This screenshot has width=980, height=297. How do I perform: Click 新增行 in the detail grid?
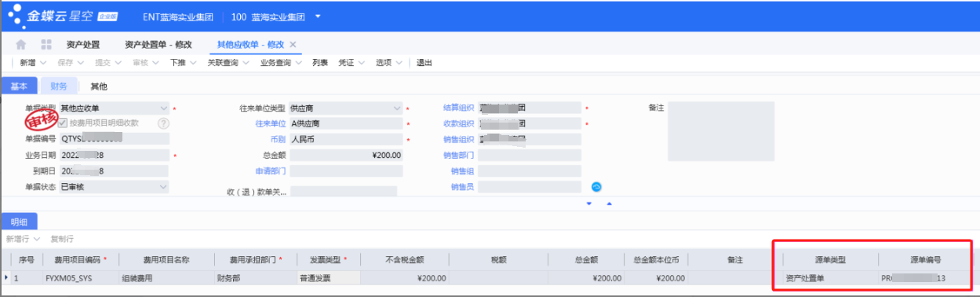point(17,238)
